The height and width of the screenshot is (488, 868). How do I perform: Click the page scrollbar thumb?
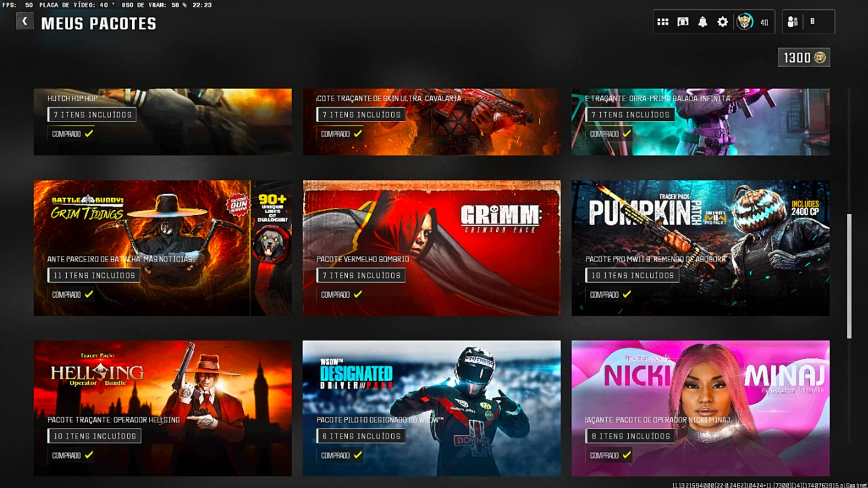pyautogui.click(x=849, y=277)
